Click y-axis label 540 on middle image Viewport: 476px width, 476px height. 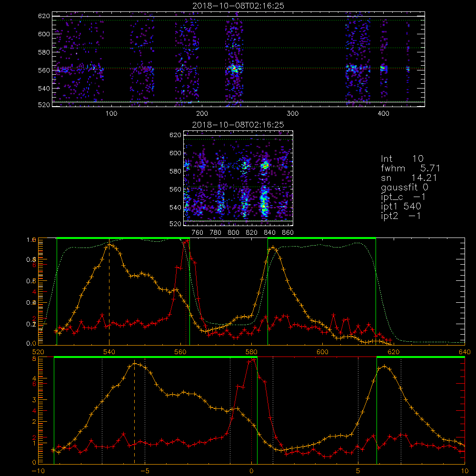(176, 208)
